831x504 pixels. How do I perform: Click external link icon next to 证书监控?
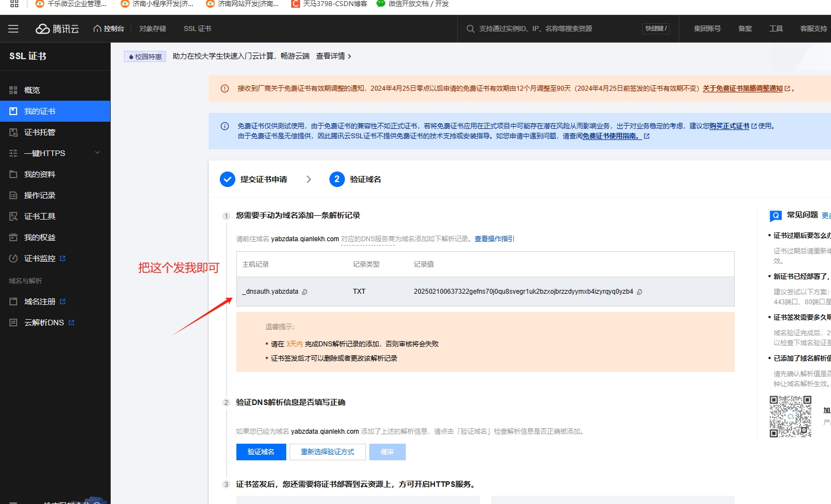tap(63, 258)
